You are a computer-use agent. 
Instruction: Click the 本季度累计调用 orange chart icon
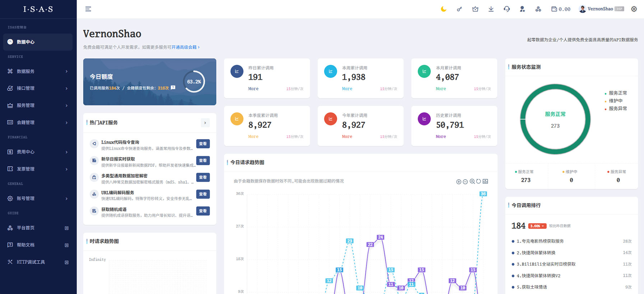pyautogui.click(x=237, y=119)
